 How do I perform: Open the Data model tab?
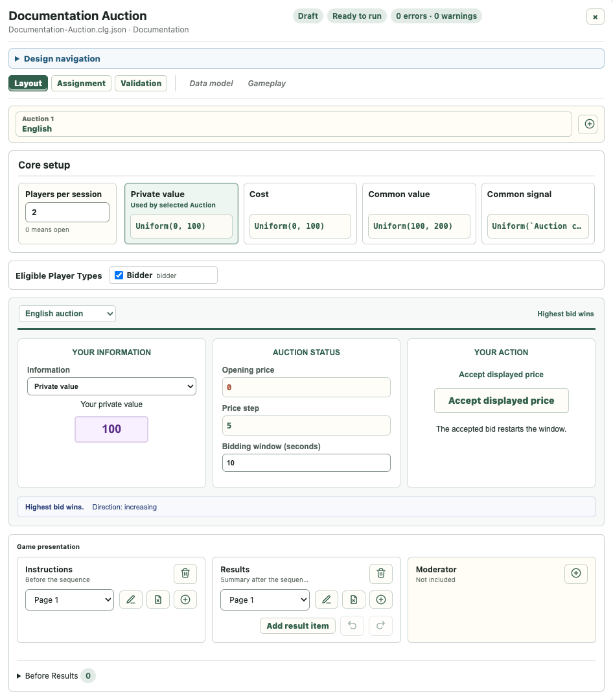(x=211, y=84)
